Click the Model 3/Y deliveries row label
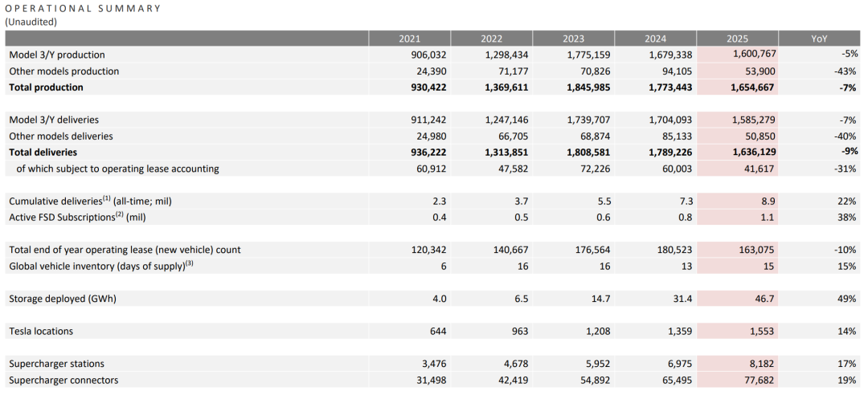 pyautogui.click(x=56, y=120)
